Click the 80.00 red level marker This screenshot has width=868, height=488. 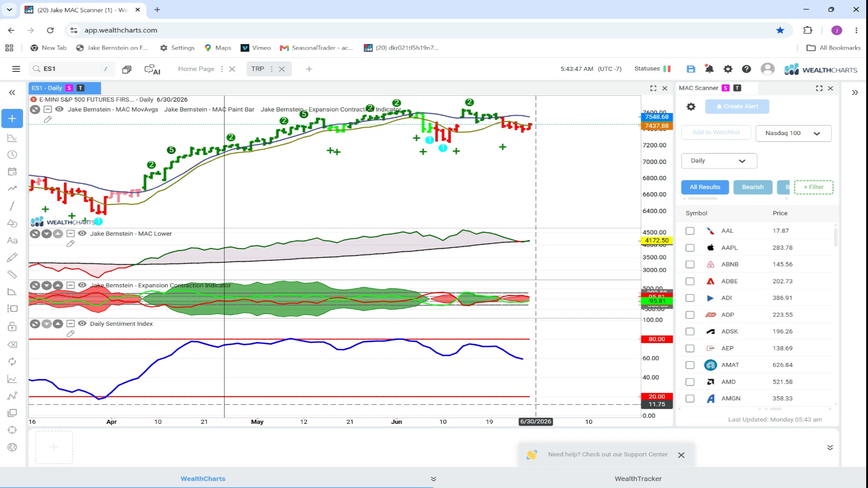656,339
